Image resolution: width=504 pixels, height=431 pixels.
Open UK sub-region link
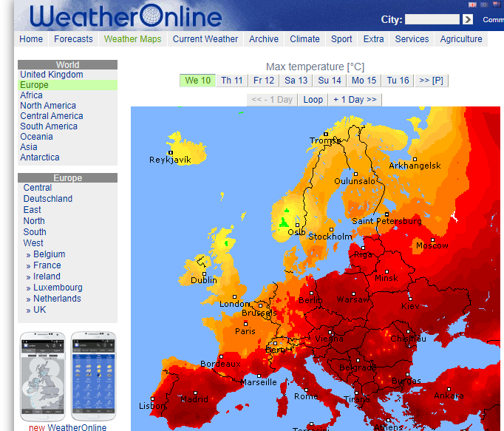pos(39,310)
